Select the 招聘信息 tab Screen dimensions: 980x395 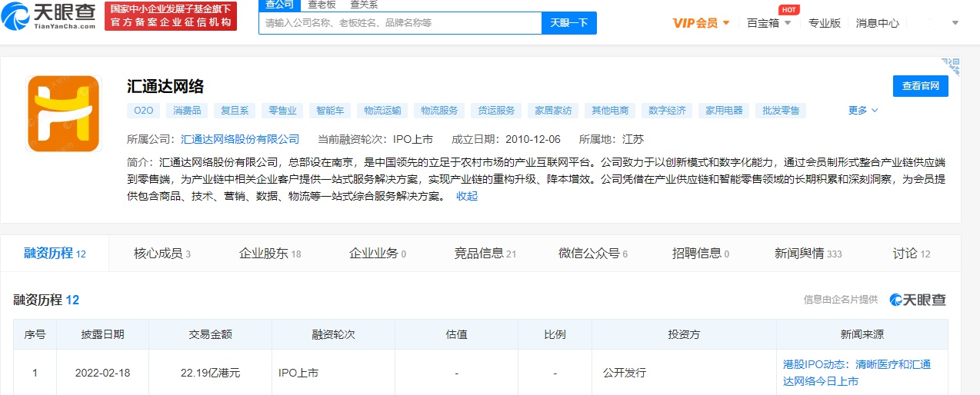701,254
